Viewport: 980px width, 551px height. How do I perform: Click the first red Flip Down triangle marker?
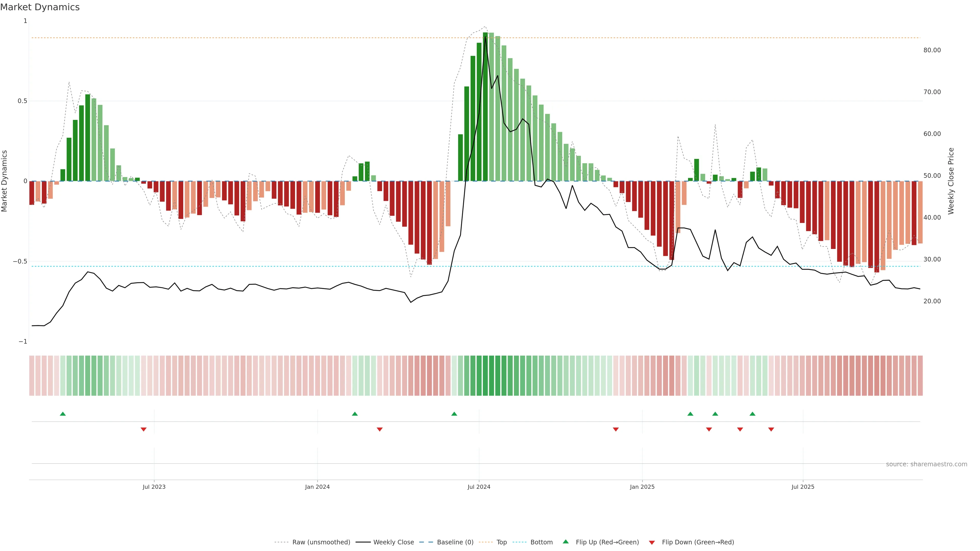click(x=143, y=429)
